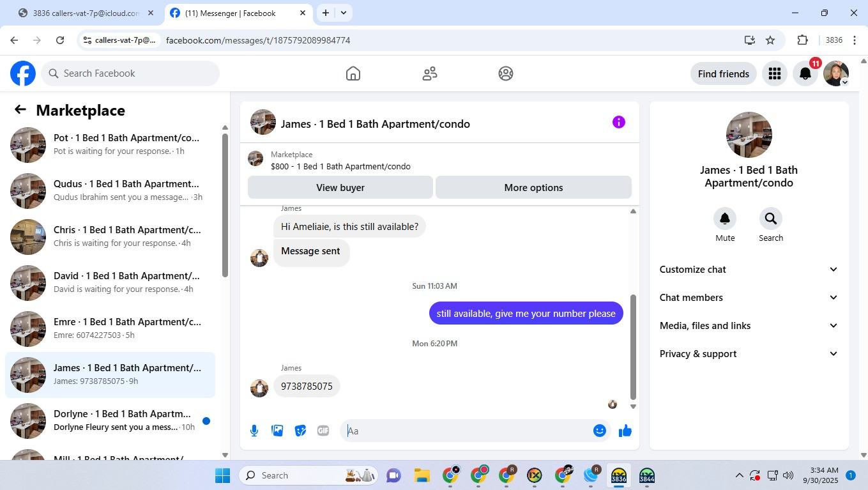Click the Windows taskbar Search box
Viewport: 868px width, 490px height.
pos(309,475)
